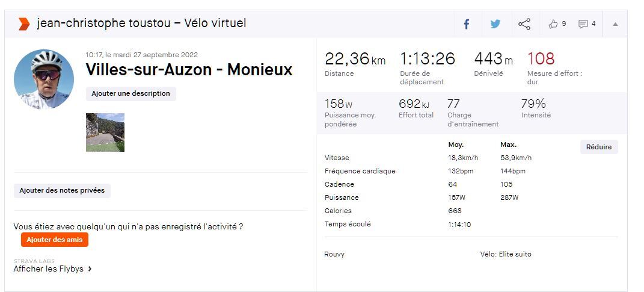This screenshot has width=644, height=292.
Task: Click the athlete profile picture
Action: pyautogui.click(x=44, y=79)
